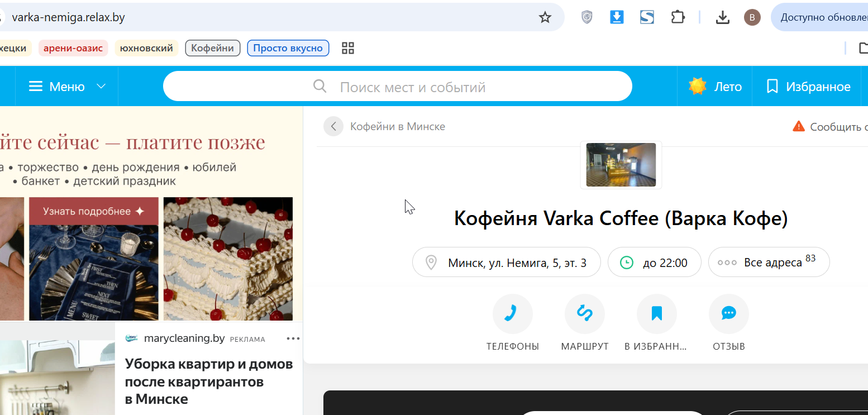Build a route with the Маршрут icon
The image size is (868, 415).
click(x=585, y=314)
